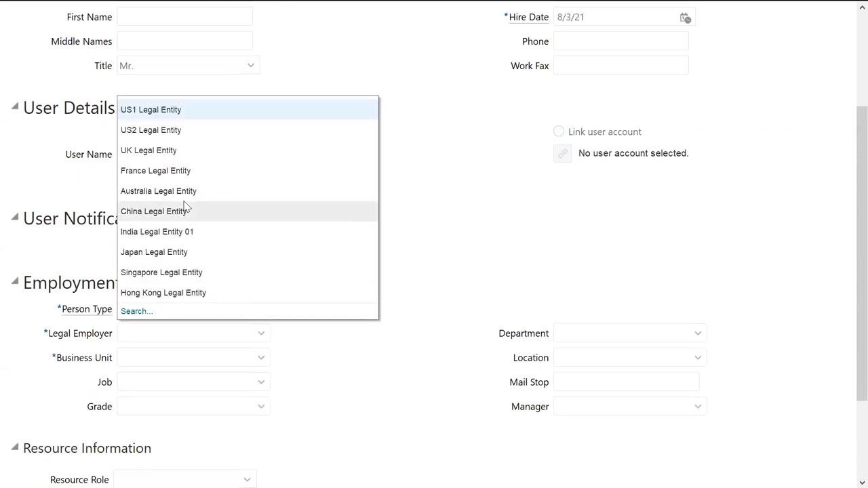Click the Phone input field
The width and height of the screenshot is (868, 488).
coord(621,41)
